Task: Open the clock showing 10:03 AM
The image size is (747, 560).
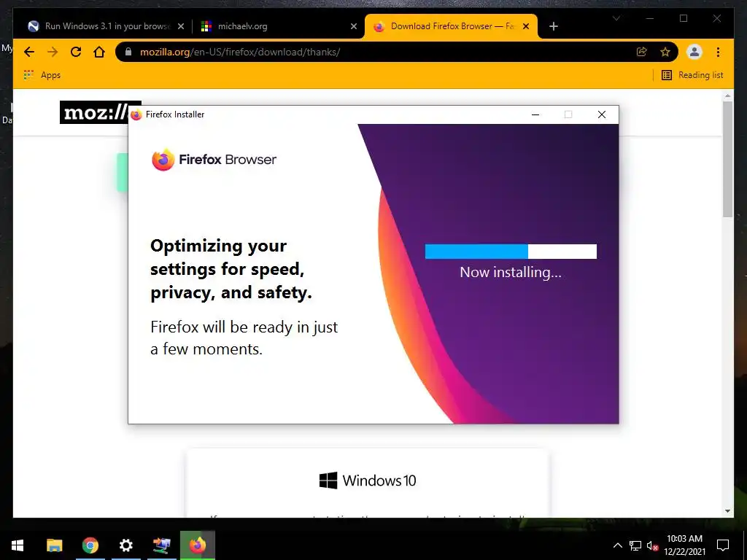Action: tap(684, 545)
